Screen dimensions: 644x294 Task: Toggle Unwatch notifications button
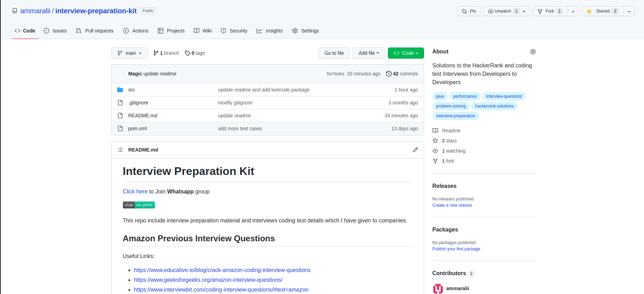[506, 11]
